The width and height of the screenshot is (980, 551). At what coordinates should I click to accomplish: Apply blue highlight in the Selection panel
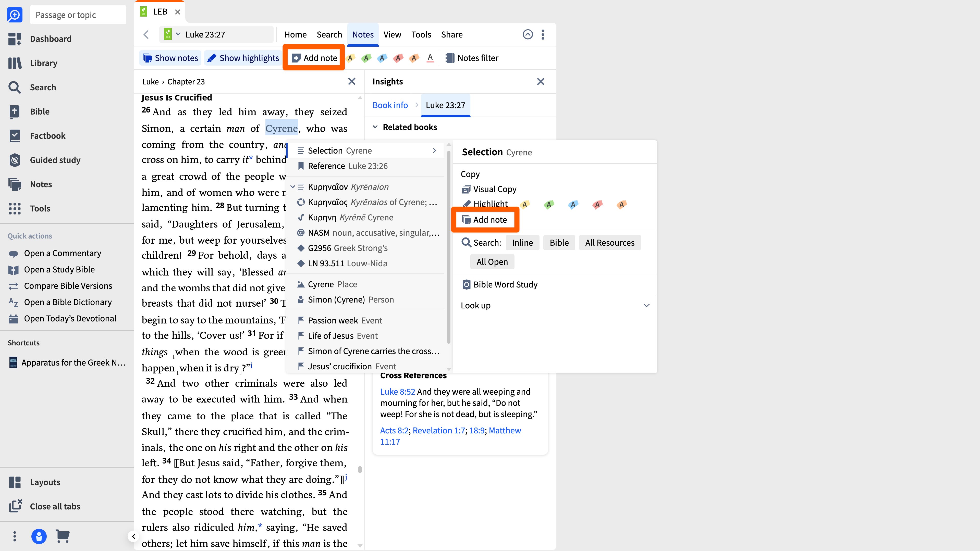[x=573, y=205]
